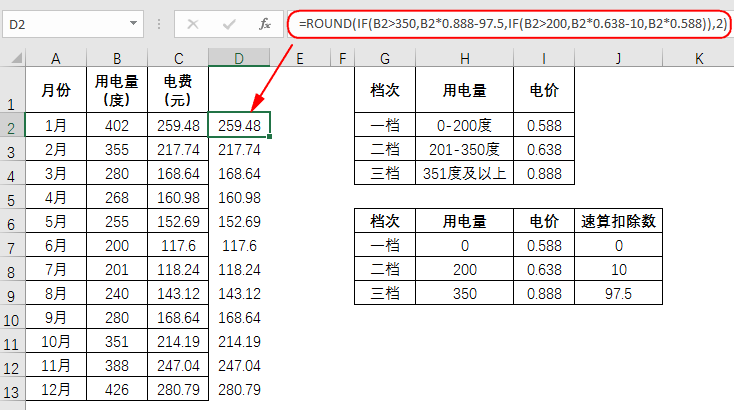
Task: Click the 0.888 price cell in upper table
Action: pyautogui.click(x=544, y=173)
